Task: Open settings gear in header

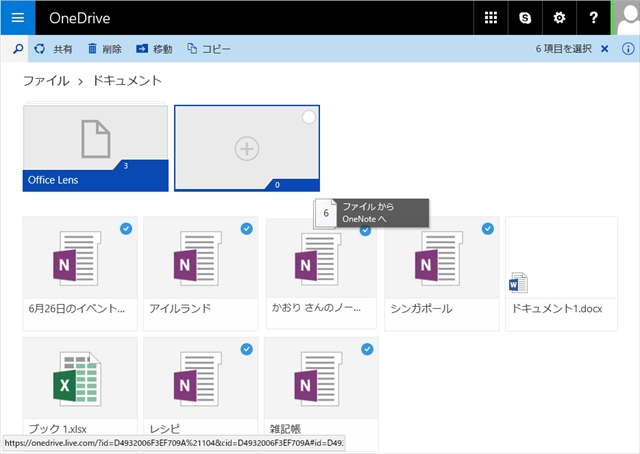Action: [559, 18]
